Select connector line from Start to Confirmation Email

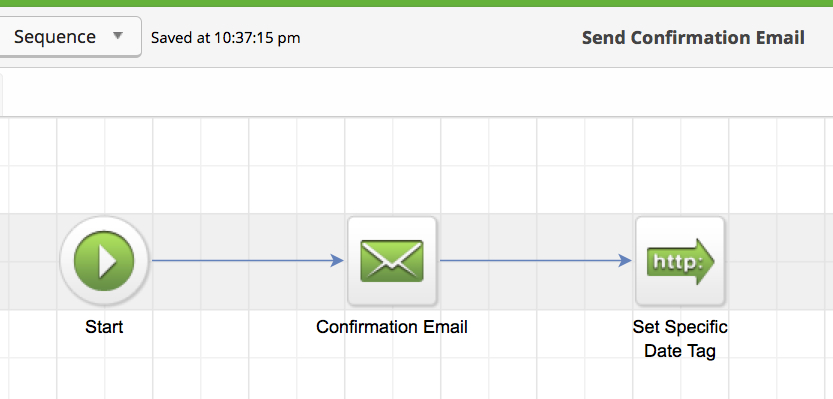(x=242, y=260)
